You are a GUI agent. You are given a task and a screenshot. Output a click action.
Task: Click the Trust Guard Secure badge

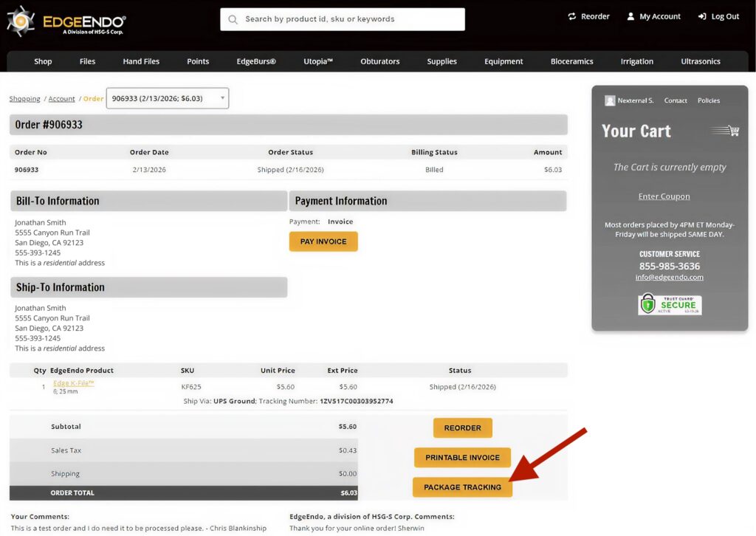click(669, 304)
